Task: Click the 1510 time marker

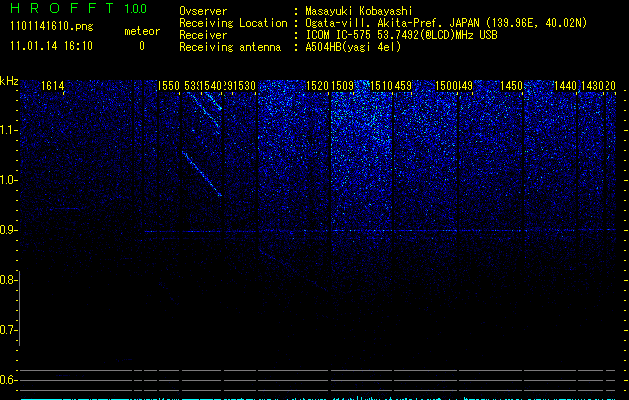Action: [x=381, y=86]
